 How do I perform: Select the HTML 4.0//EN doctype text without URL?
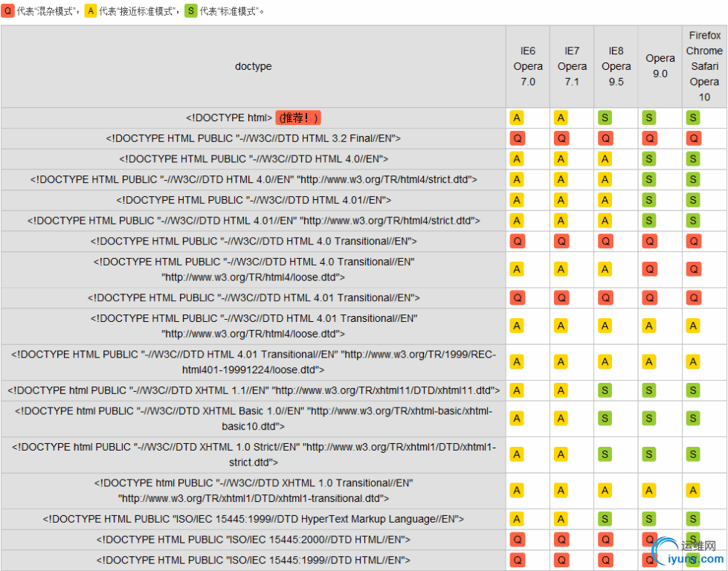click(254, 159)
